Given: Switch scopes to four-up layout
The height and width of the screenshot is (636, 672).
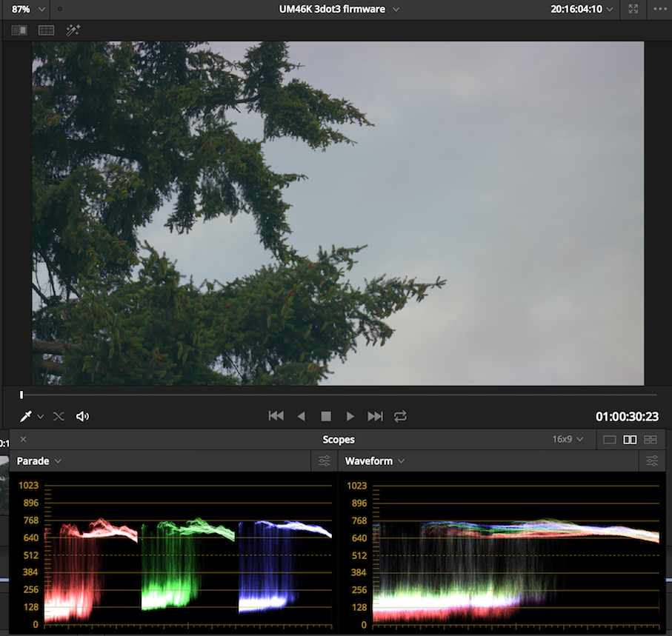Looking at the screenshot, I should [651, 440].
